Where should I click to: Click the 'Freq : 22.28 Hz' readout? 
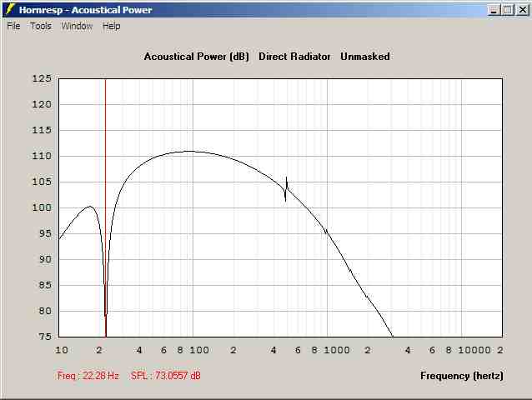[88, 376]
